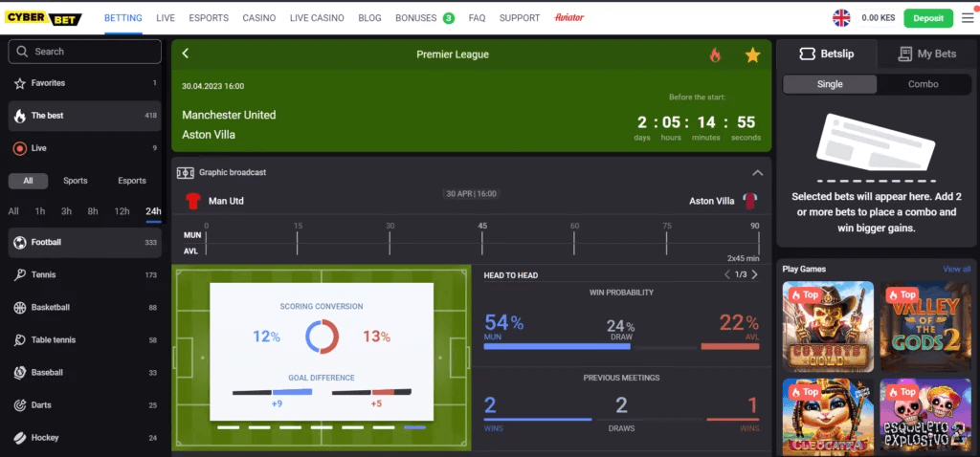The width and height of the screenshot is (980, 457).
Task: Select the Hockey puck icon
Action: [x=19, y=438]
